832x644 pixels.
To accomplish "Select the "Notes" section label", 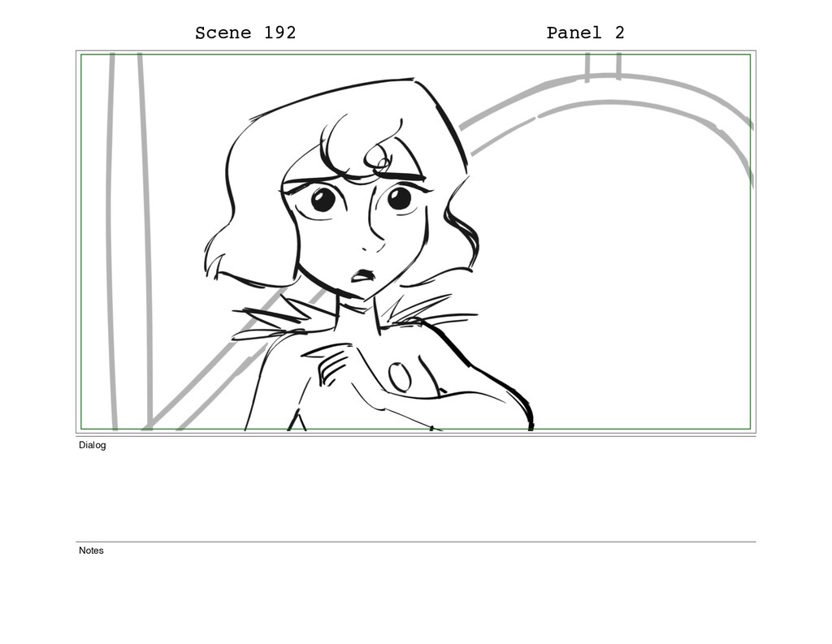I will pos(91,551).
